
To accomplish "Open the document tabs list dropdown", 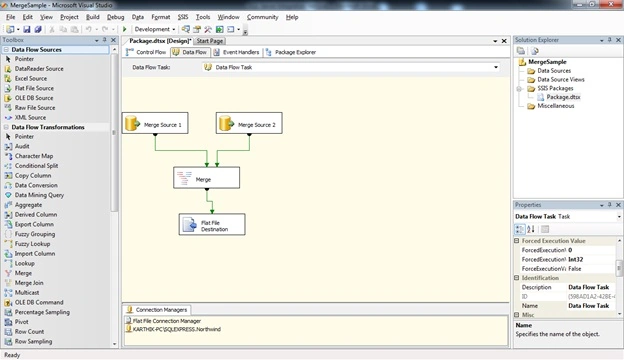I will pos(495,41).
